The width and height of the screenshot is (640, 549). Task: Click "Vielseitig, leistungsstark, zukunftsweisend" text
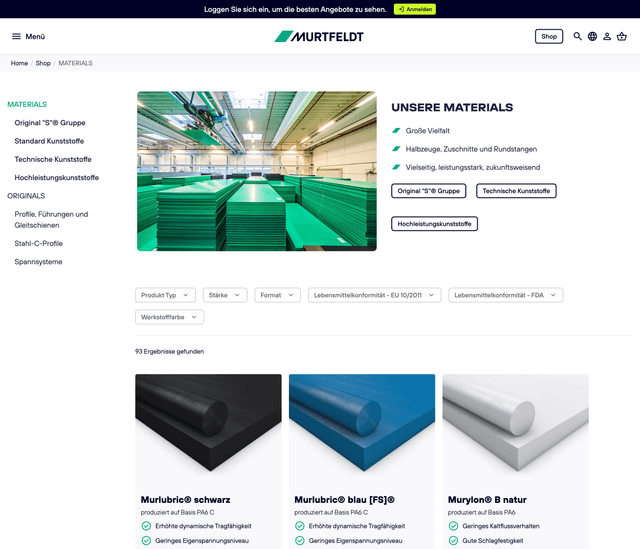pos(473,167)
